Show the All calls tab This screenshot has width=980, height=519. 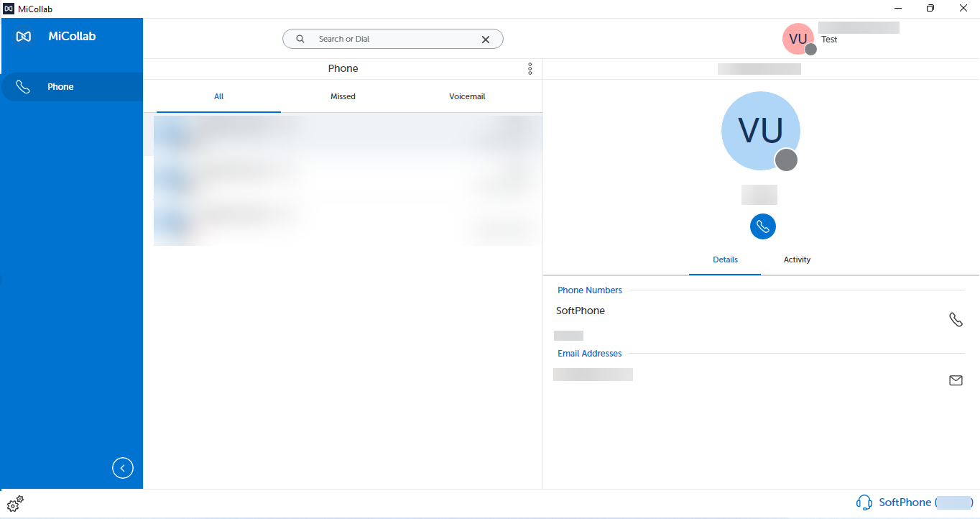pos(218,96)
